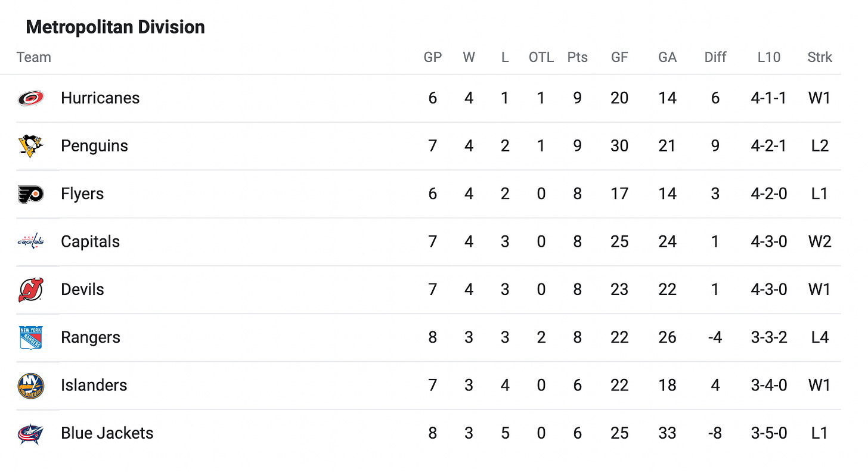Select the Islanders team name

click(94, 385)
